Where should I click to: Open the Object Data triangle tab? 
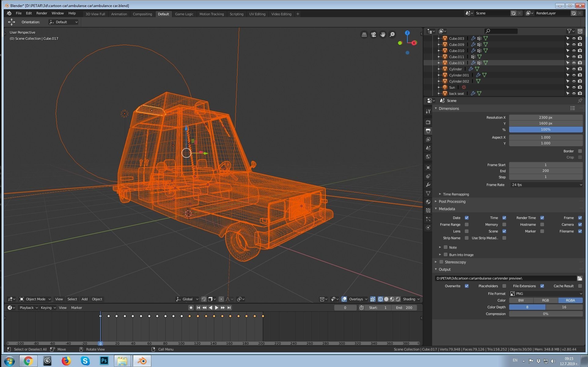point(428,193)
